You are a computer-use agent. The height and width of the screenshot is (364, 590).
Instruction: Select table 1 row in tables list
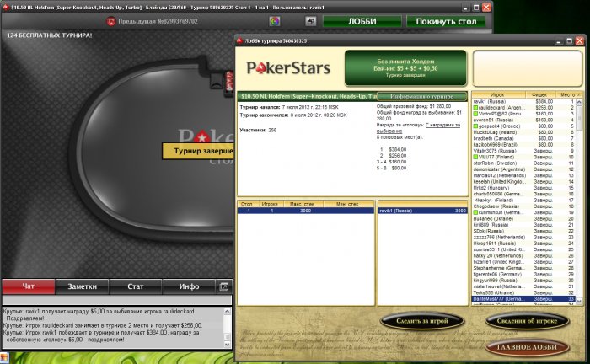[x=305, y=211]
